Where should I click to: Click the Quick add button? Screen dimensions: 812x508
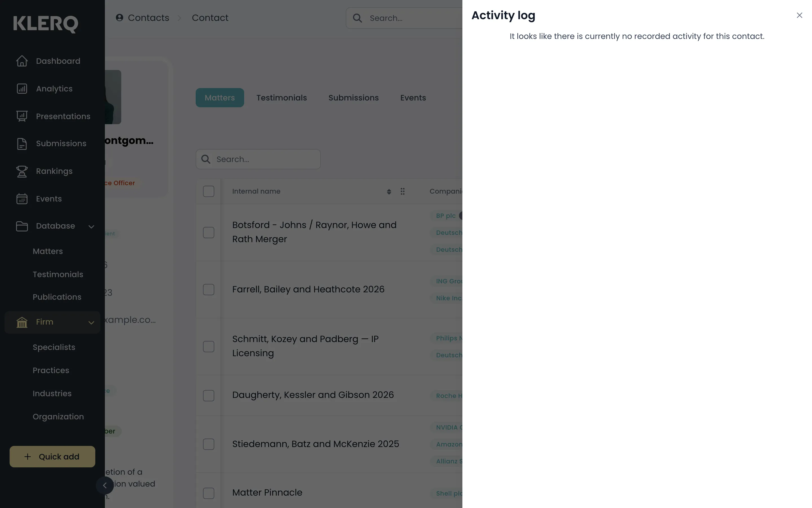(52, 457)
